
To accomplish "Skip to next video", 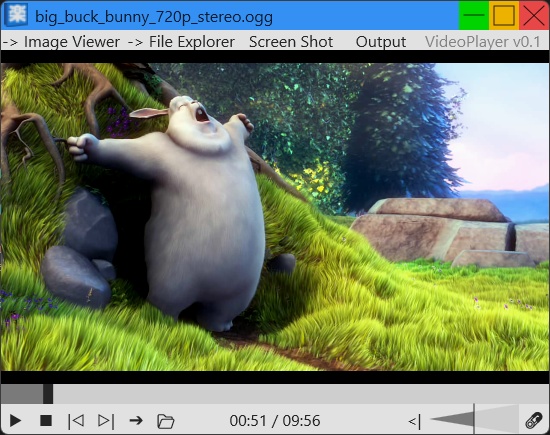I will pos(106,420).
